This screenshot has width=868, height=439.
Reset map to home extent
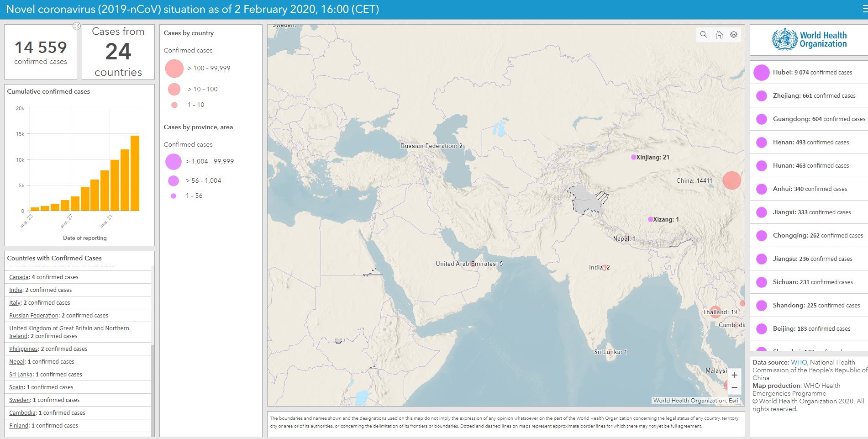pyautogui.click(x=719, y=35)
